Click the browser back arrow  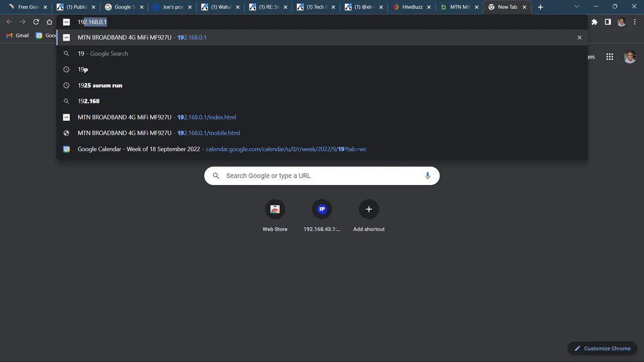(9, 22)
